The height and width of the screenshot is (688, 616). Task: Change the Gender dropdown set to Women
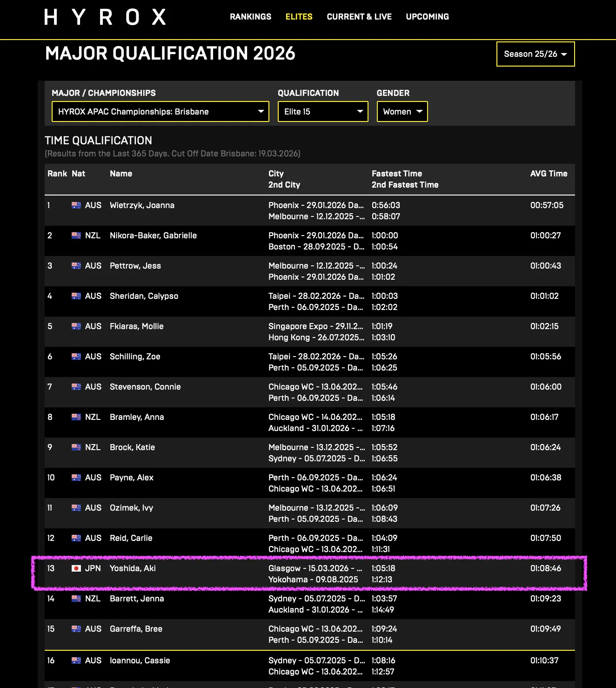tap(402, 112)
